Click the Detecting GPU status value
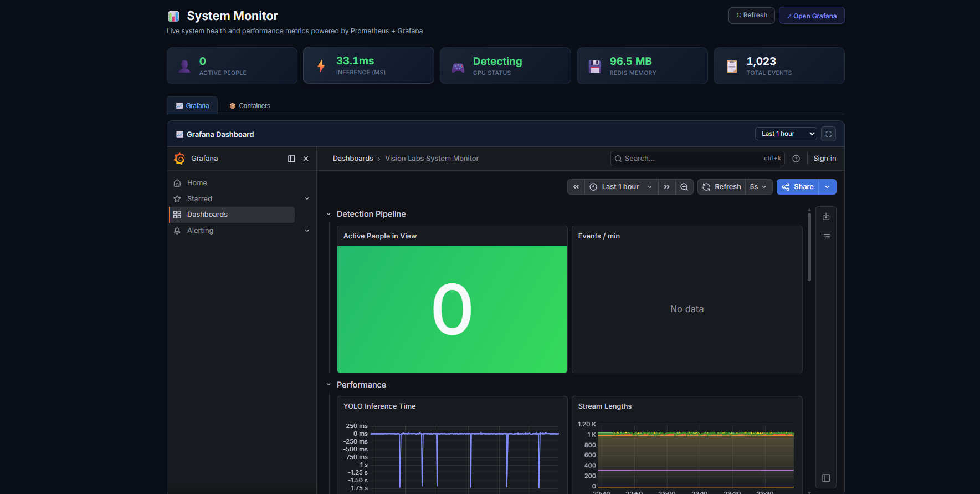This screenshot has height=494, width=980. coord(497,61)
